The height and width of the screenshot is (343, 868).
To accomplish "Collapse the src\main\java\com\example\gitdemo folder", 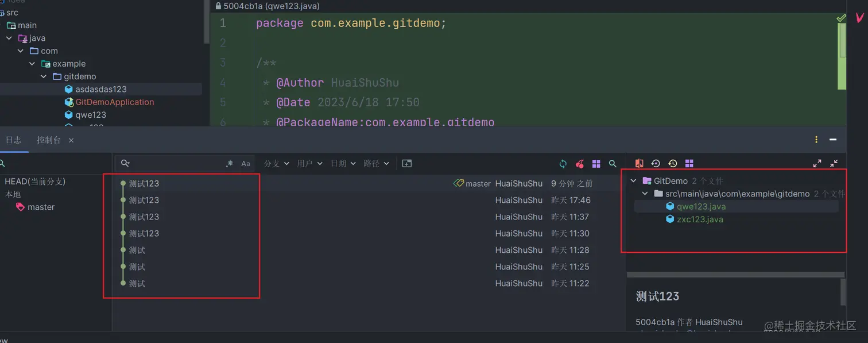I will click(x=645, y=194).
